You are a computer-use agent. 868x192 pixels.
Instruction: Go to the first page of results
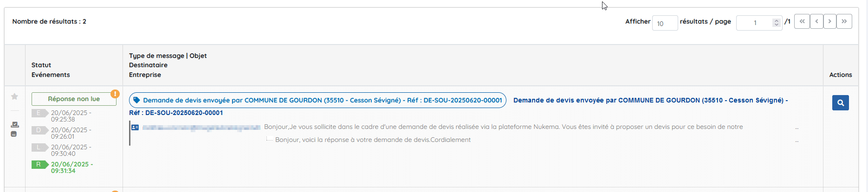(x=802, y=21)
